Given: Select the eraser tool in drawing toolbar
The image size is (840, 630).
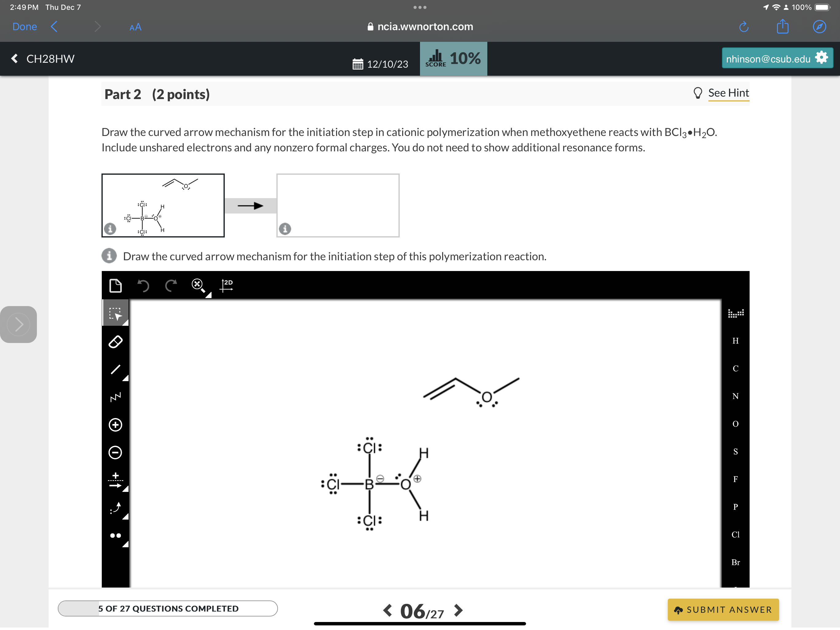Looking at the screenshot, I should (116, 341).
